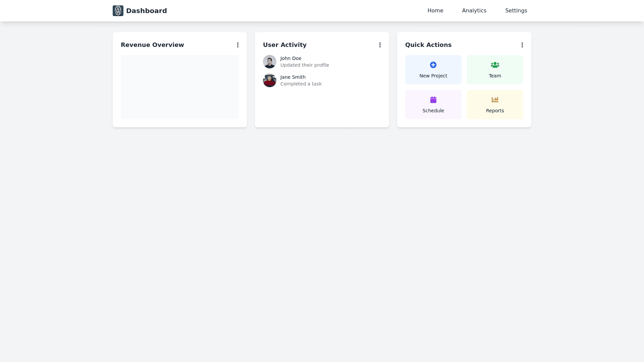Open Quick Actions three-dot menu
The height and width of the screenshot is (362, 644).
[522, 45]
